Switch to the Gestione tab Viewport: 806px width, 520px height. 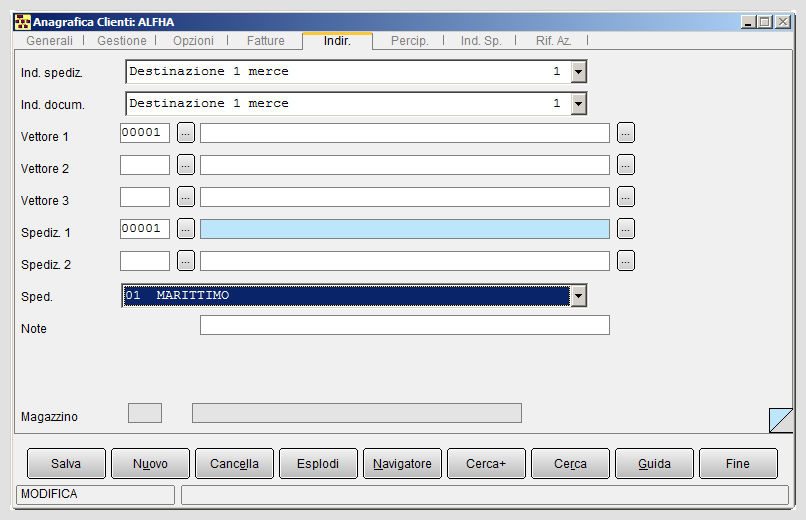[x=122, y=41]
